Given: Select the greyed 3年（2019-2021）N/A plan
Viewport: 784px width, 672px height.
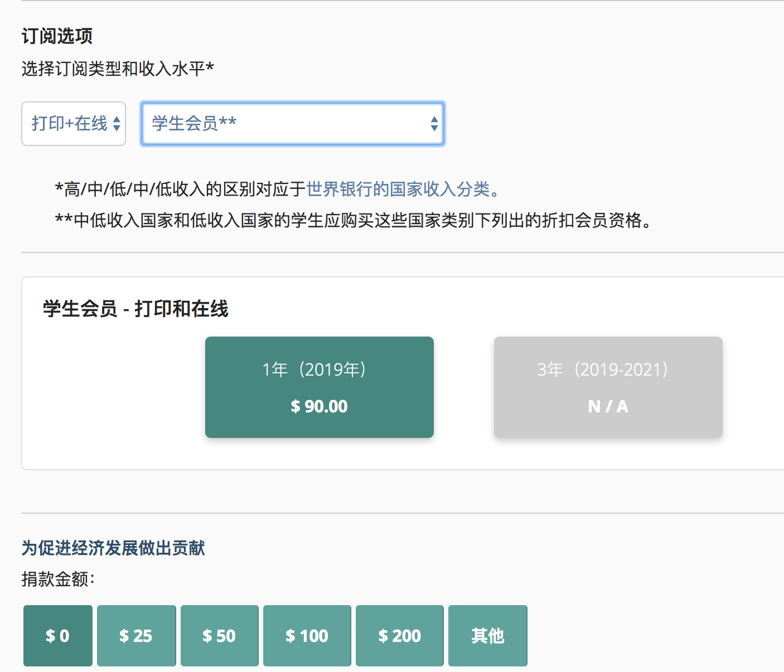Looking at the screenshot, I should click(x=608, y=387).
